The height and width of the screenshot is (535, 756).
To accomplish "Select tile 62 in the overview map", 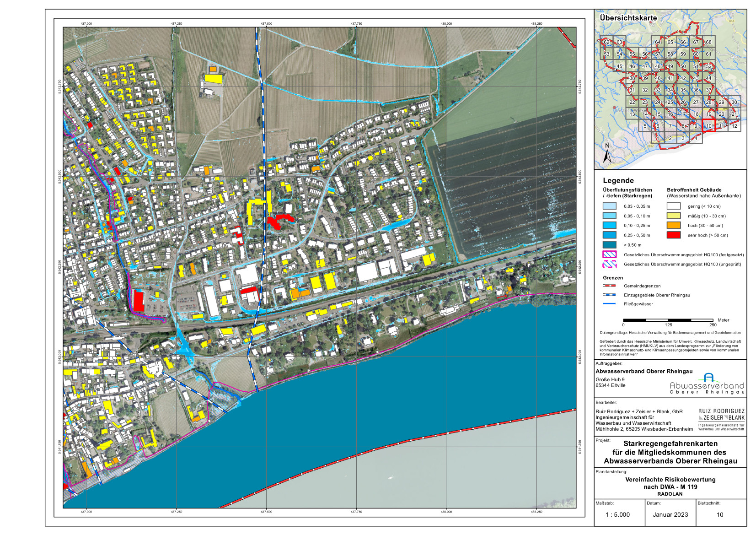I will [x=606, y=42].
